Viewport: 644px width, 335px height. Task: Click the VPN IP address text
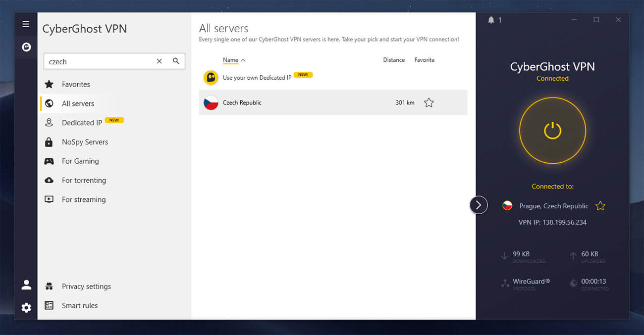552,222
